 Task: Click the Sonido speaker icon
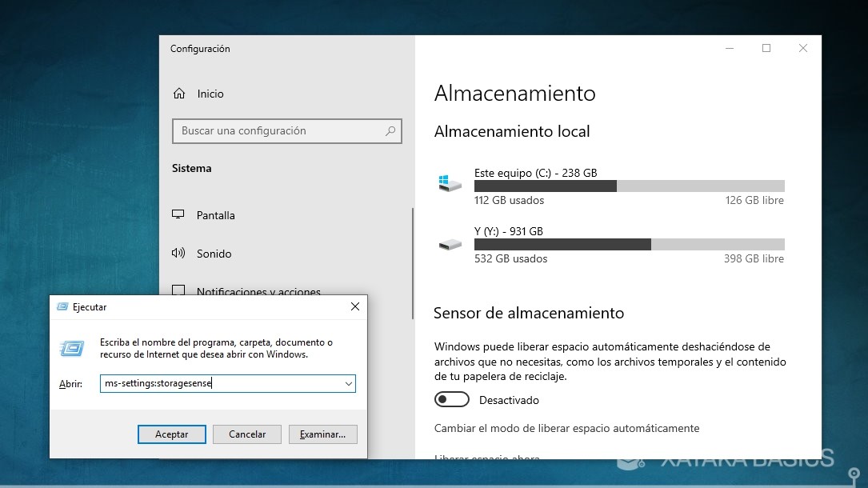point(179,254)
